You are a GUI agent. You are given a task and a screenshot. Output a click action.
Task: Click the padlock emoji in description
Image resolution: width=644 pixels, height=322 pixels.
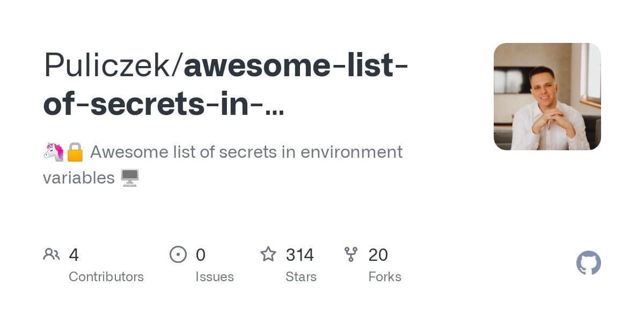tap(75, 152)
